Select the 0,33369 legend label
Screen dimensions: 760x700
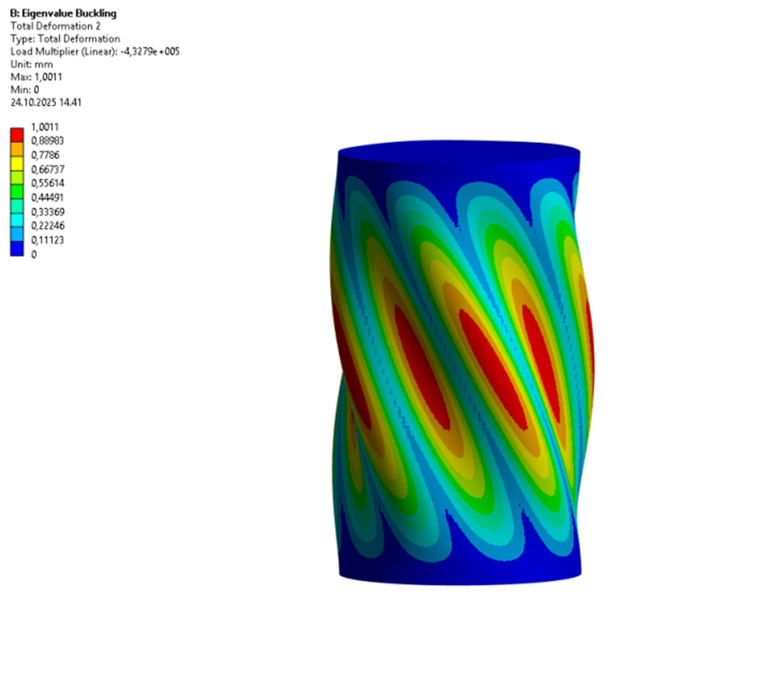click(x=48, y=212)
